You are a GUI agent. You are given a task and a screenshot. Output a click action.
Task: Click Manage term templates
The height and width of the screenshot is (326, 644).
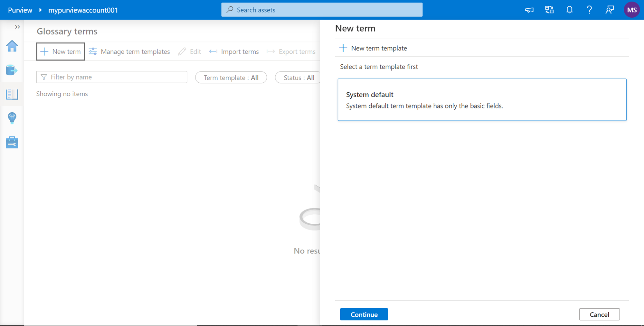coord(129,51)
